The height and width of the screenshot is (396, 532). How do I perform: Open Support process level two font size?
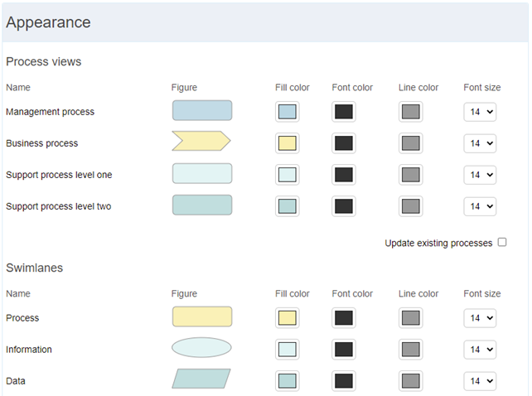480,206
